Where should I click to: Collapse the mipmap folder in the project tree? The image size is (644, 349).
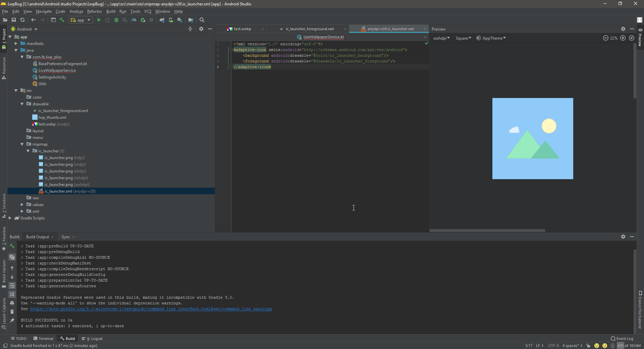pos(22,144)
